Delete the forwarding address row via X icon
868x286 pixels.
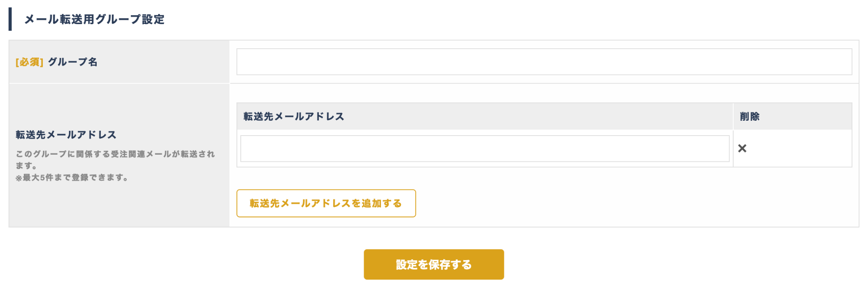(742, 148)
